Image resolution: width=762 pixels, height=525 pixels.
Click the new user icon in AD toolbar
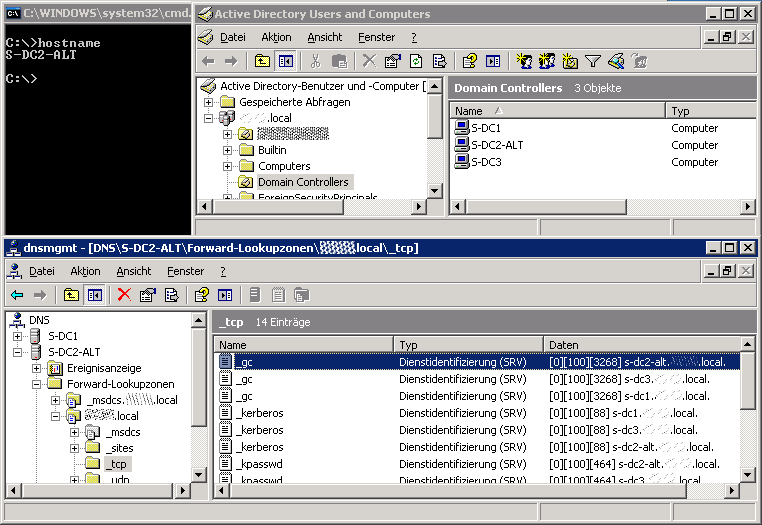click(x=522, y=61)
